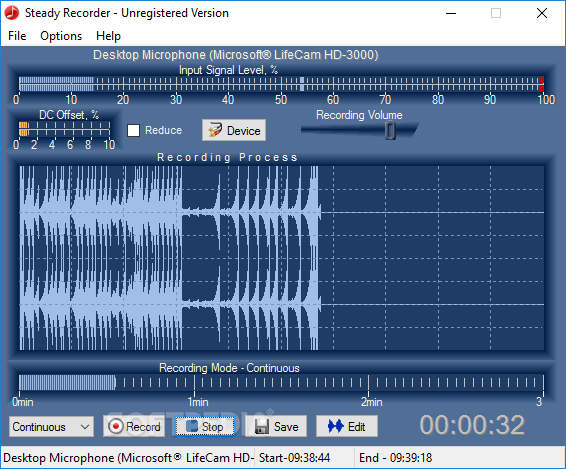Click the Desktop Microphone status bar text
The height and width of the screenshot is (469, 566).
[128, 458]
